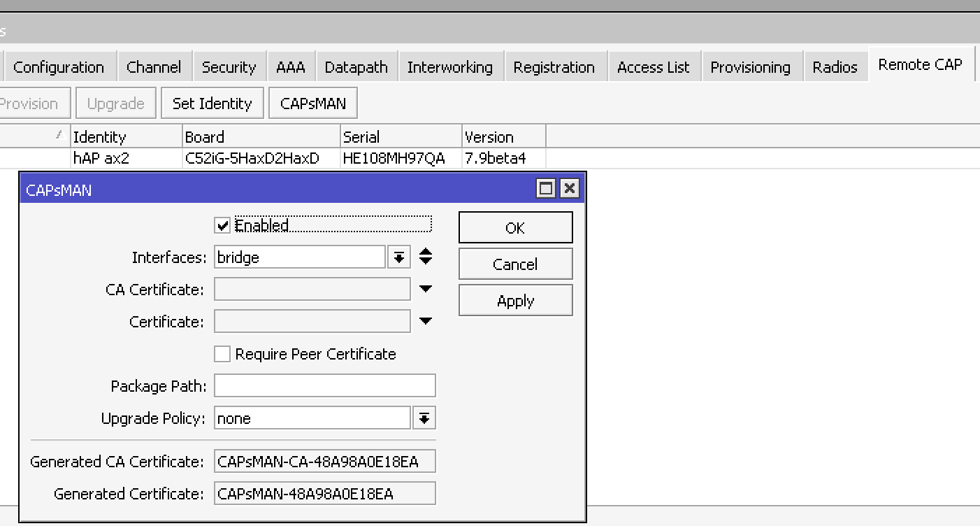Close the CAPsMAN dialog window
This screenshot has width=980, height=526.
point(570,189)
